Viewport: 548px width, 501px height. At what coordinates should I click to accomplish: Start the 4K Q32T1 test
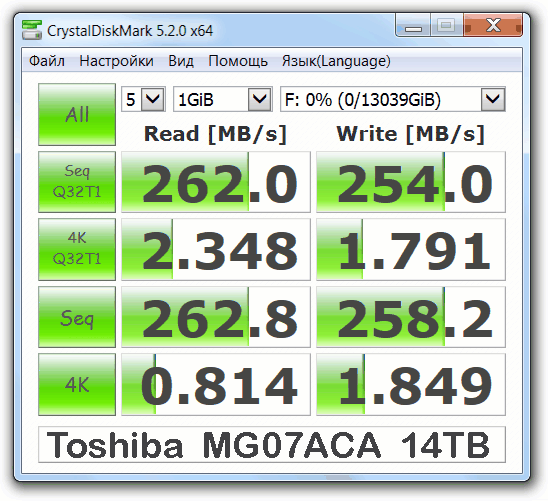pyautogui.click(x=77, y=249)
